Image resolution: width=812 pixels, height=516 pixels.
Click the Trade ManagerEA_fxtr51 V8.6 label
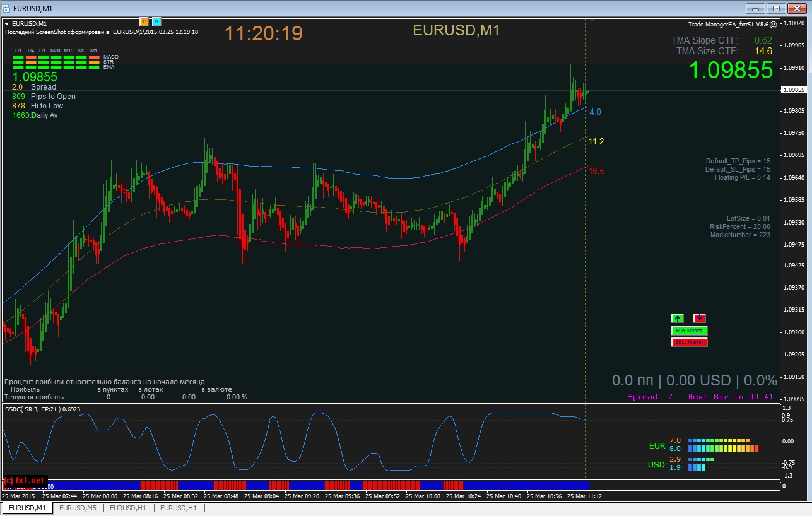click(x=728, y=24)
